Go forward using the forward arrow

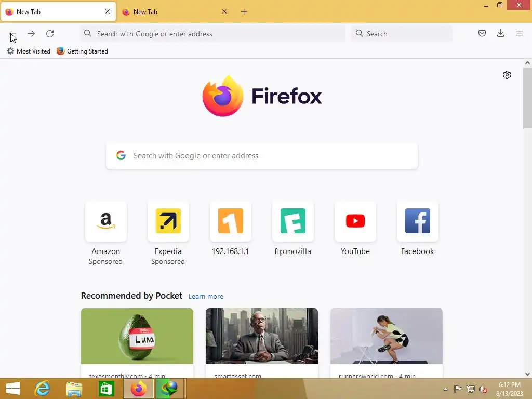pos(31,34)
